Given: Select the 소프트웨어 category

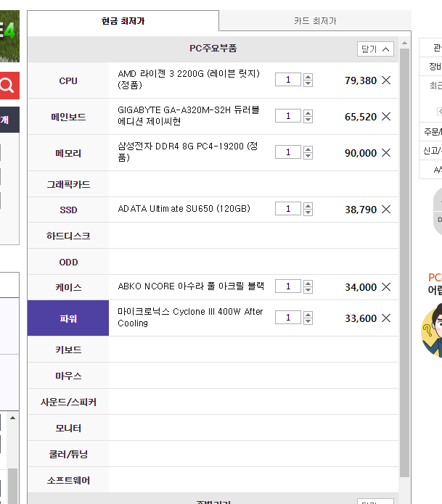Looking at the screenshot, I should pyautogui.click(x=68, y=480).
